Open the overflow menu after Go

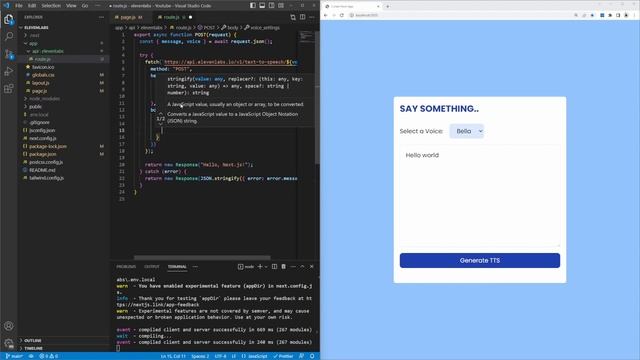(97, 6)
